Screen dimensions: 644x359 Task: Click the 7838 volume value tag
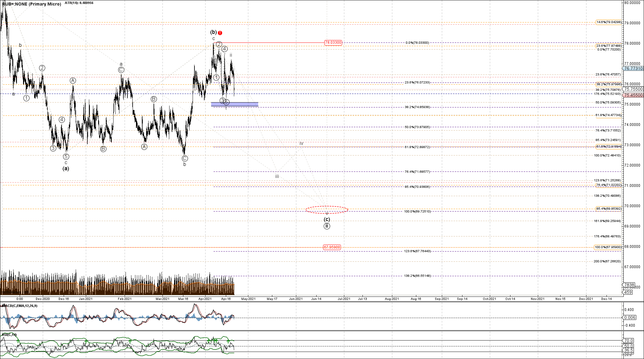pyautogui.click(x=628, y=285)
